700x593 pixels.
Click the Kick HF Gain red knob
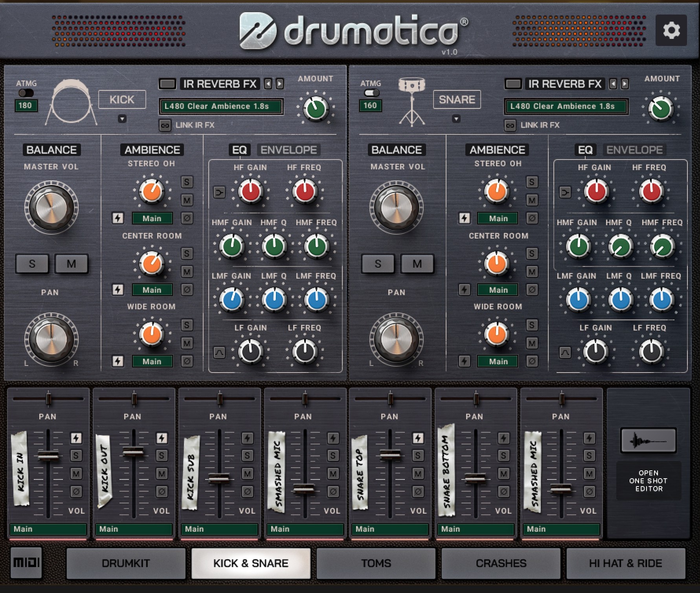pyautogui.click(x=250, y=191)
